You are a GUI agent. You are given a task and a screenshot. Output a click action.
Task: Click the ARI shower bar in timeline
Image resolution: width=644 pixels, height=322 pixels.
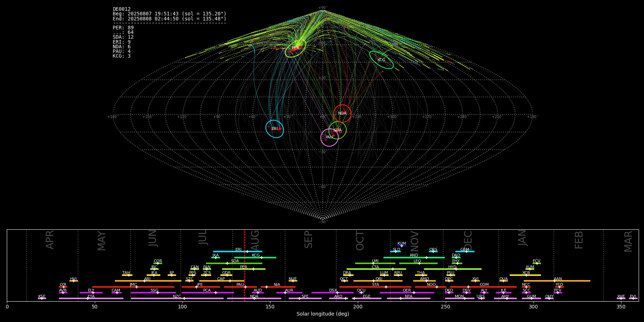coord(148,281)
